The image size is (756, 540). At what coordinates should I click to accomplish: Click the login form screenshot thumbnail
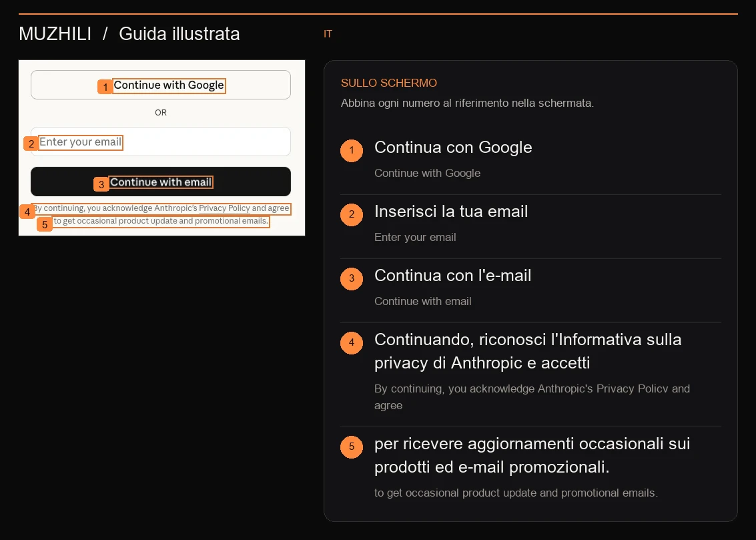(161, 148)
